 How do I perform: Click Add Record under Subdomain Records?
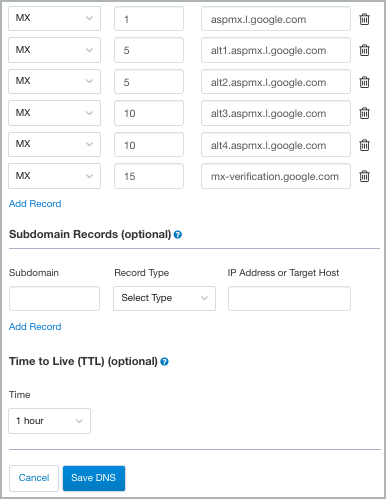click(35, 327)
